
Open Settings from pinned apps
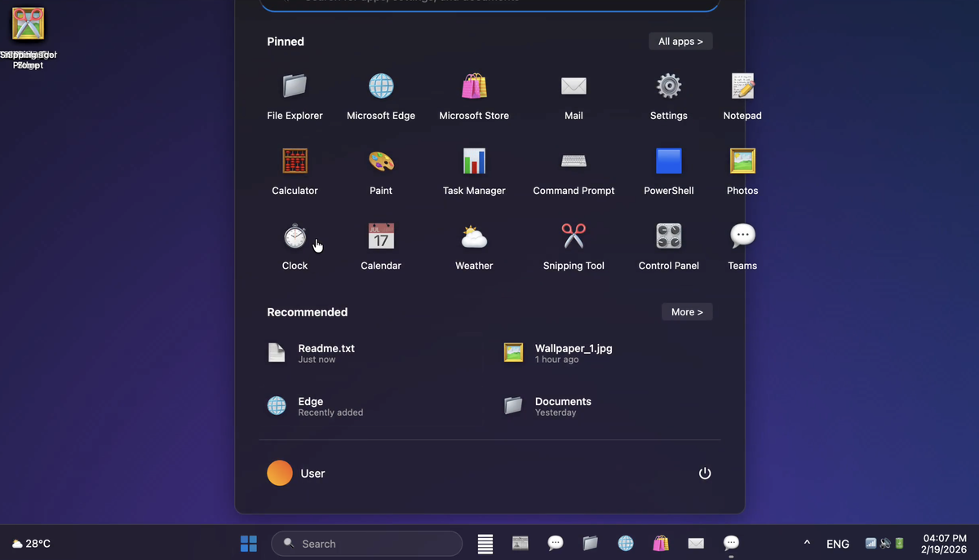(669, 96)
